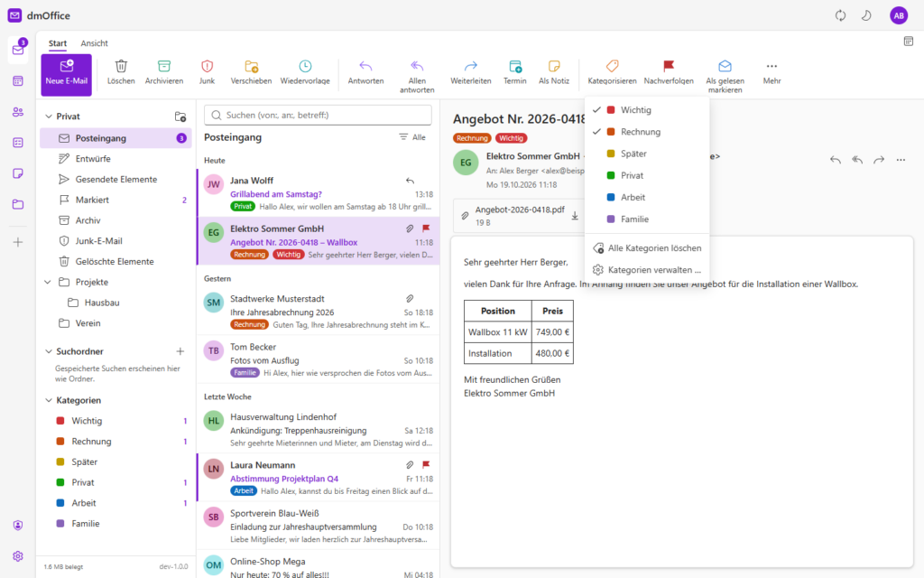Open the Mehr overflow menu
Viewport: 924px width, 578px height.
click(x=772, y=72)
